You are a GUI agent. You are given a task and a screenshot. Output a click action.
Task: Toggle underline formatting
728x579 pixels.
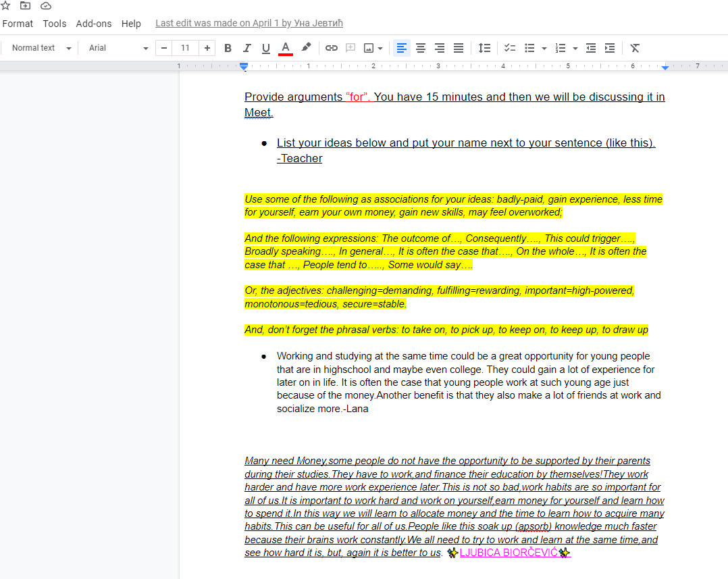click(265, 48)
